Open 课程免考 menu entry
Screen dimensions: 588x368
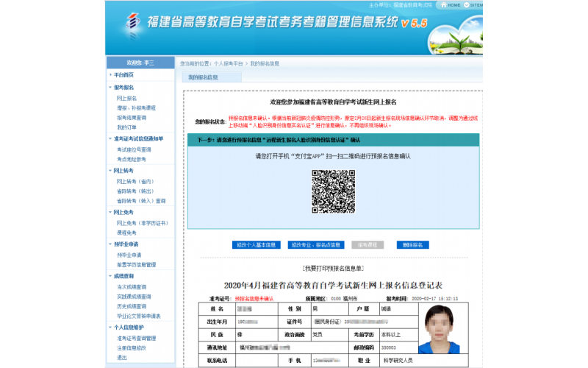click(x=126, y=233)
